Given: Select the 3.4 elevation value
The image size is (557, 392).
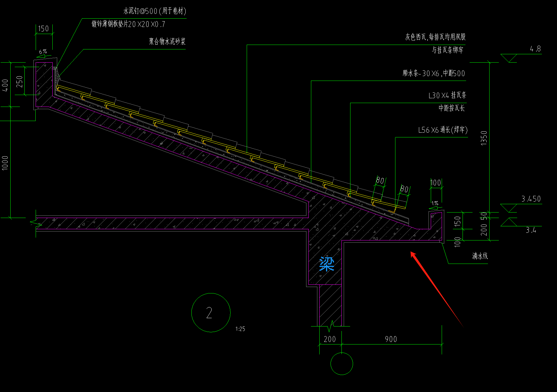Looking at the screenshot, I should pos(531,230).
